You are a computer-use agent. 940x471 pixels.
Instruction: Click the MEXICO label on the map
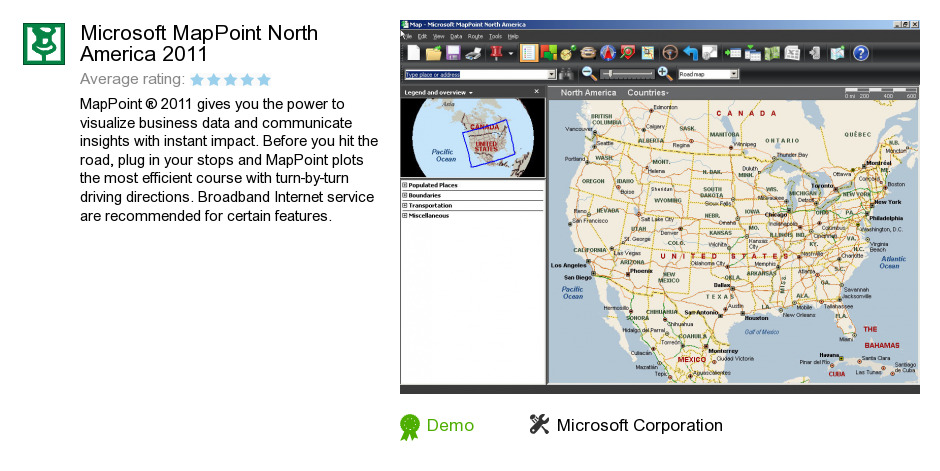coord(692,360)
